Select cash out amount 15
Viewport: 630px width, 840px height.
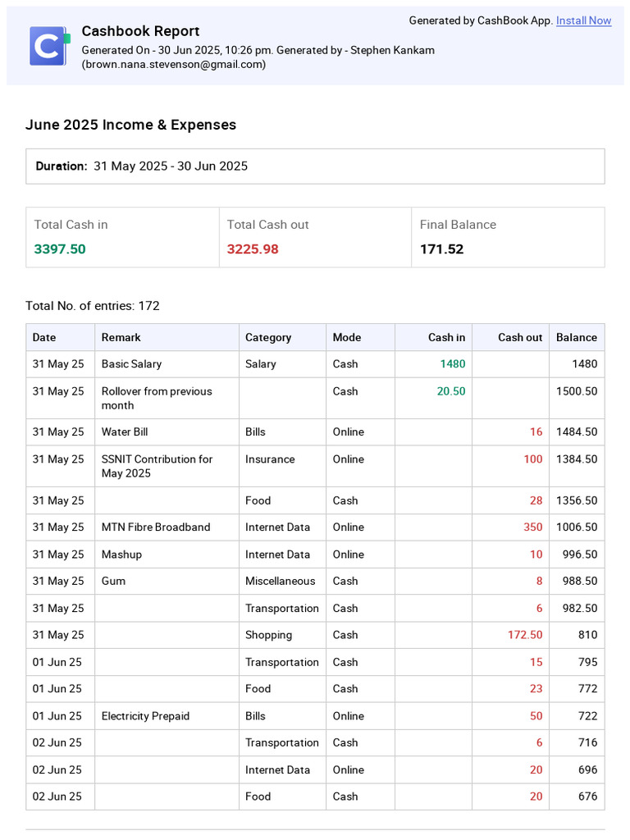[x=536, y=662]
